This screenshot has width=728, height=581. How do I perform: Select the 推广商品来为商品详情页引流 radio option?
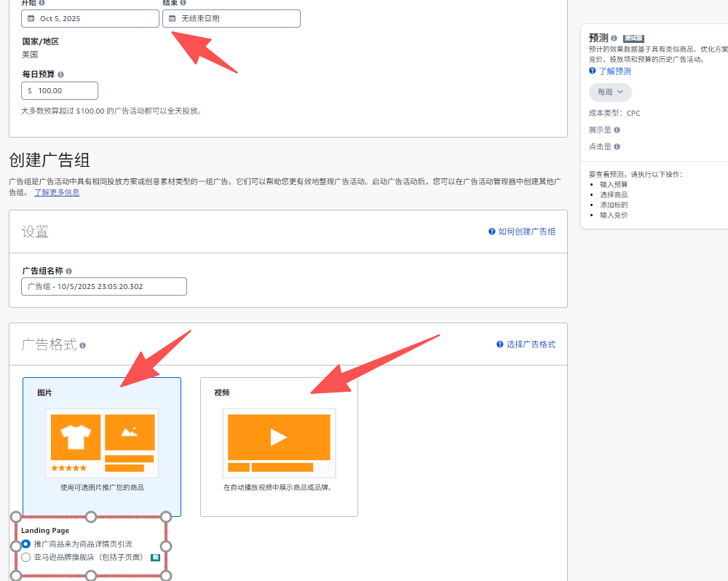[x=26, y=544]
